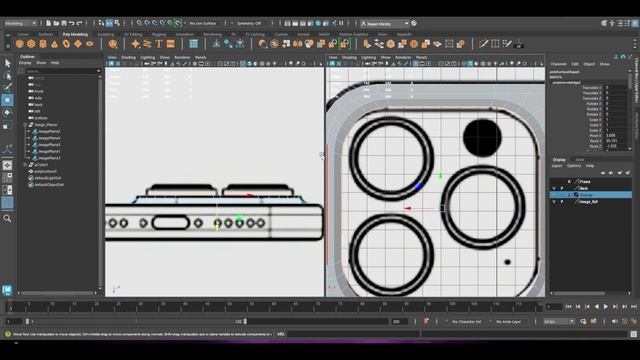Viewport: 640px width, 360px height.
Task: Create a polygon cone from the shelf
Action: click(54, 44)
